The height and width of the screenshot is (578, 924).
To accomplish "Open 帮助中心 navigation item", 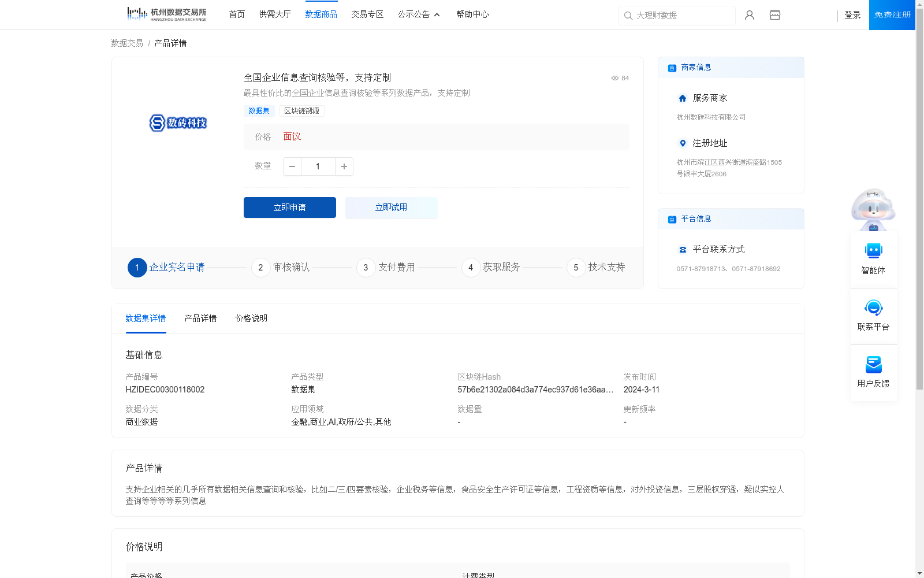I will [x=472, y=14].
